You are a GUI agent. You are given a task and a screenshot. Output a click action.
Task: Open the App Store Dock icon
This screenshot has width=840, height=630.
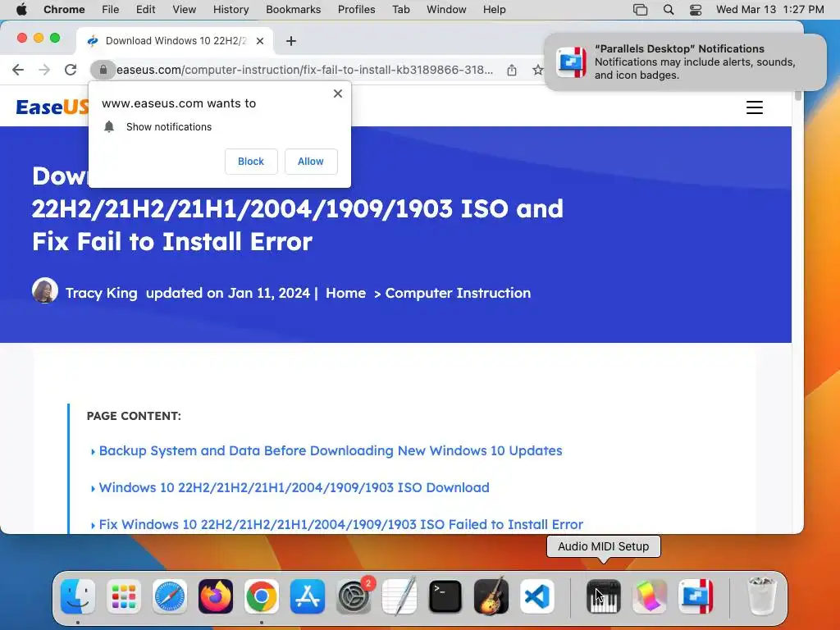coord(308,596)
